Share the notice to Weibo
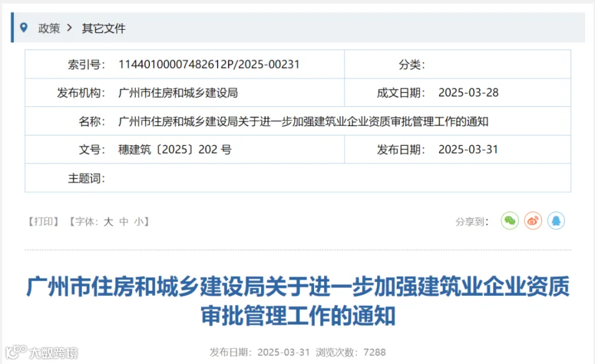The width and height of the screenshot is (595, 364). click(x=533, y=221)
